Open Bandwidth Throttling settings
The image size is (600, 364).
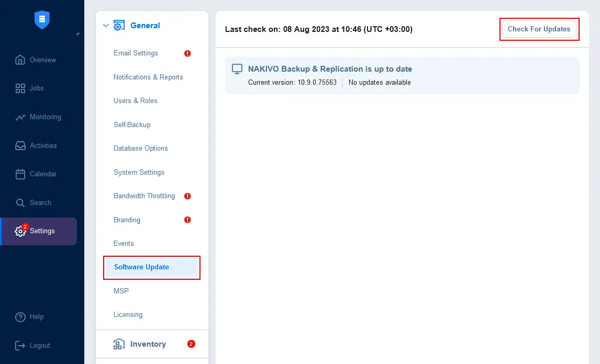(x=145, y=196)
